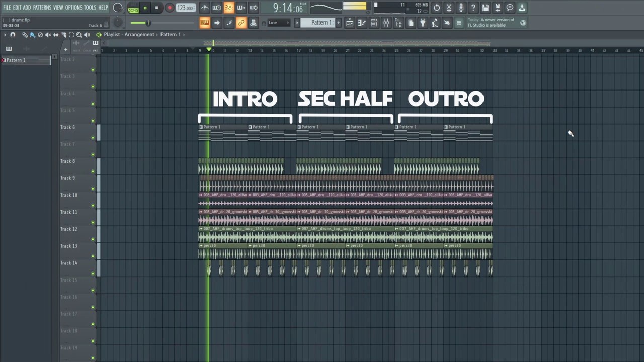
Task: Open the audio editor scissors icon
Action: [449, 8]
